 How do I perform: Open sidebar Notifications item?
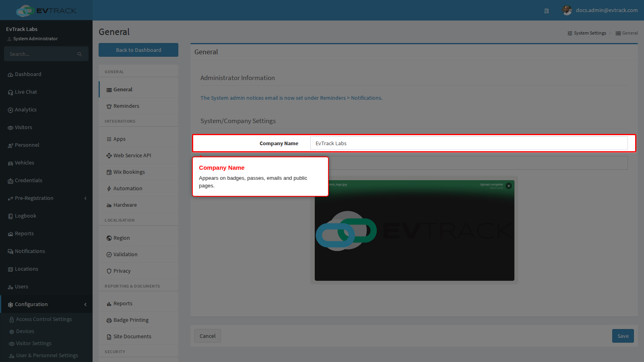pos(46,251)
